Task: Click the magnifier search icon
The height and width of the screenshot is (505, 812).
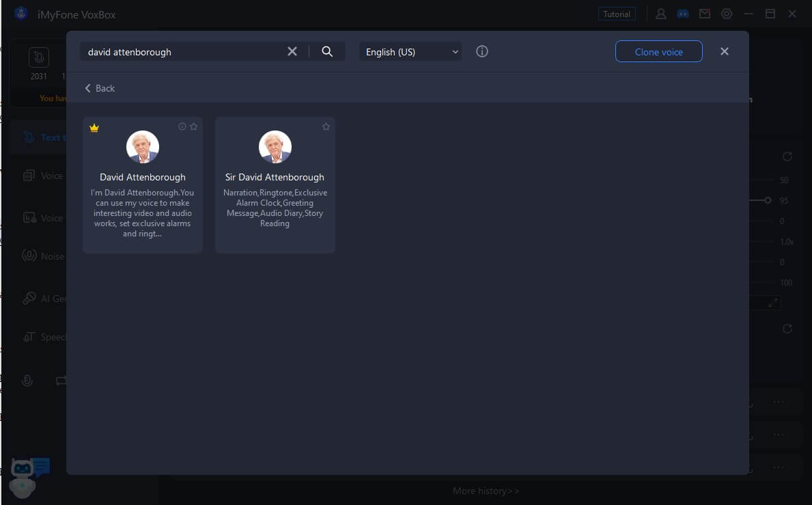Action: [326, 51]
